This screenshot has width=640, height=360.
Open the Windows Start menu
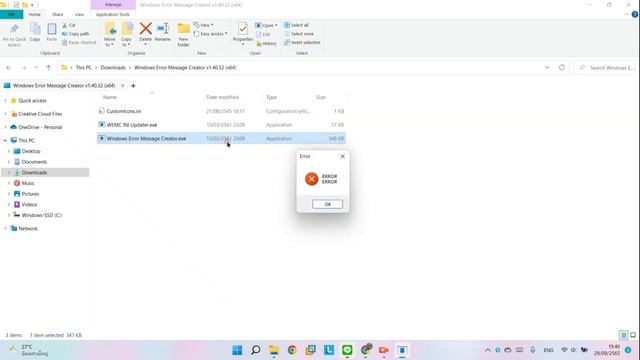pos(237,350)
